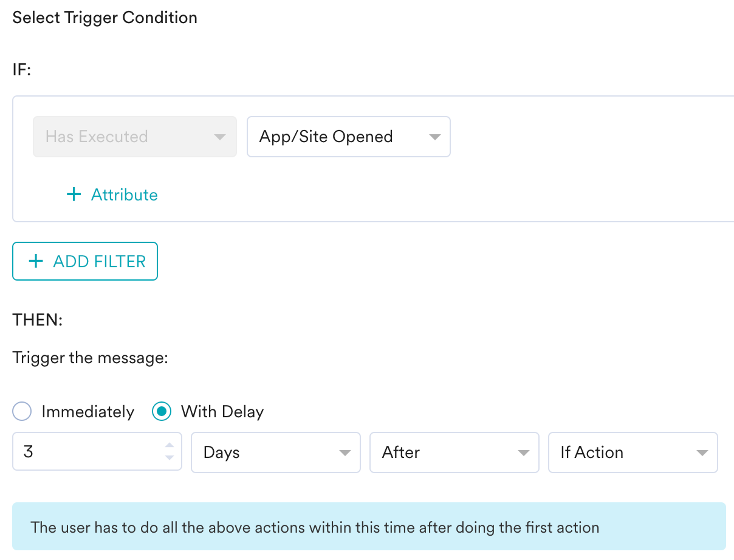Select the With Delay radio option
Screen dimensions: 734x560
click(x=161, y=412)
